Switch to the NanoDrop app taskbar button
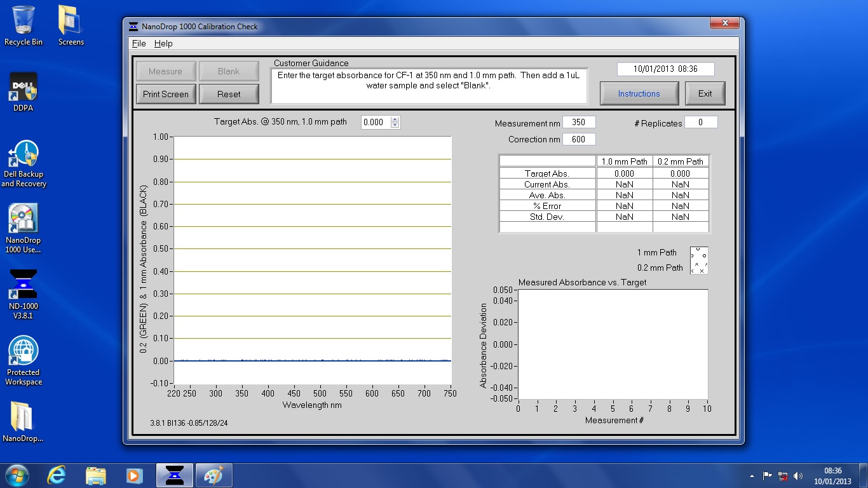 [174, 475]
